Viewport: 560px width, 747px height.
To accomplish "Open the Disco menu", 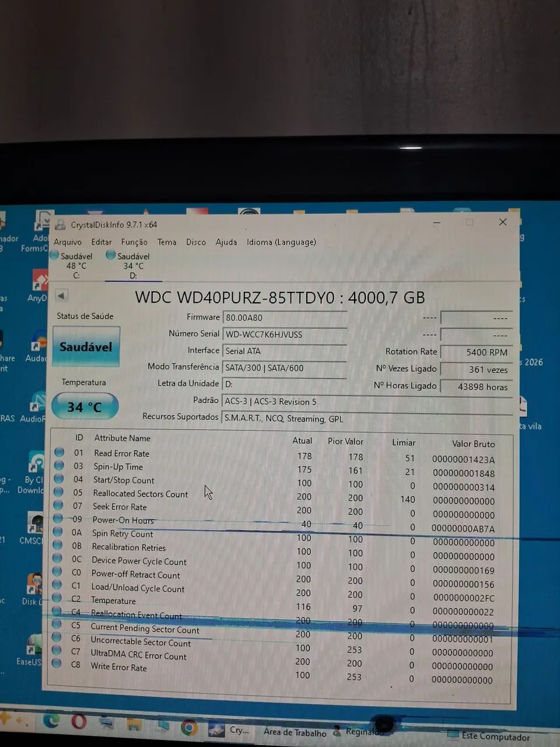I will point(196,242).
